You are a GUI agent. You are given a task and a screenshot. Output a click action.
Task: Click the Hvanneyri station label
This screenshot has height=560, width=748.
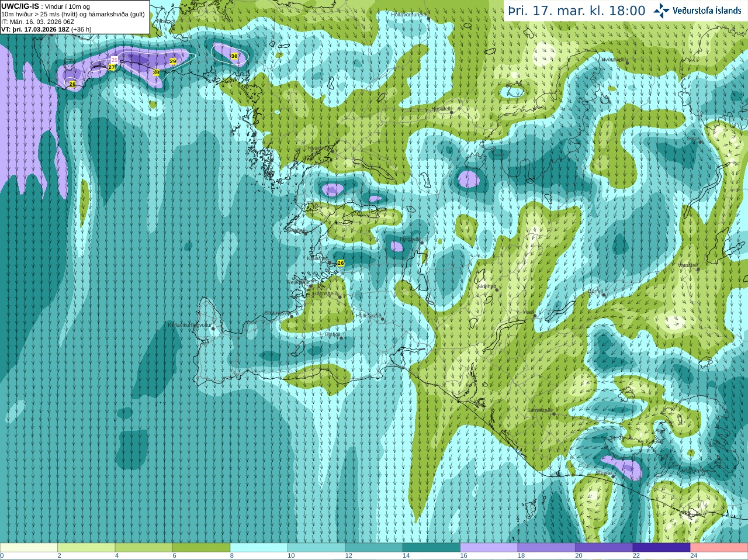click(x=319, y=148)
